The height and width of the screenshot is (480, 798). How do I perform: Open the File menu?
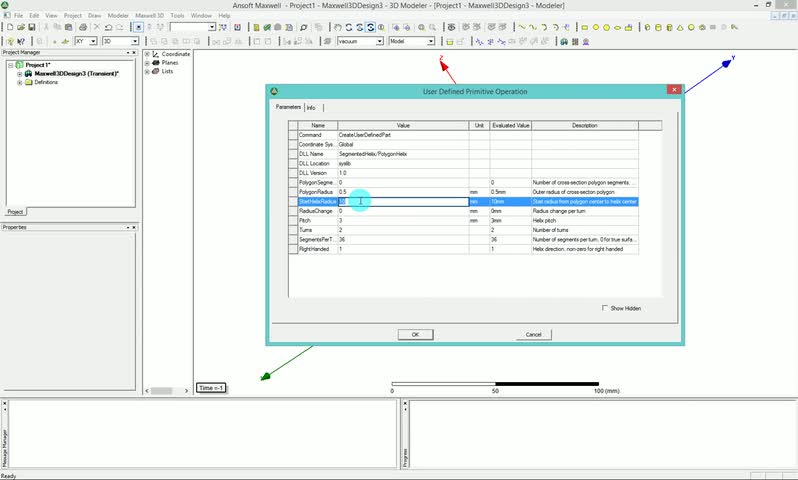coord(19,16)
